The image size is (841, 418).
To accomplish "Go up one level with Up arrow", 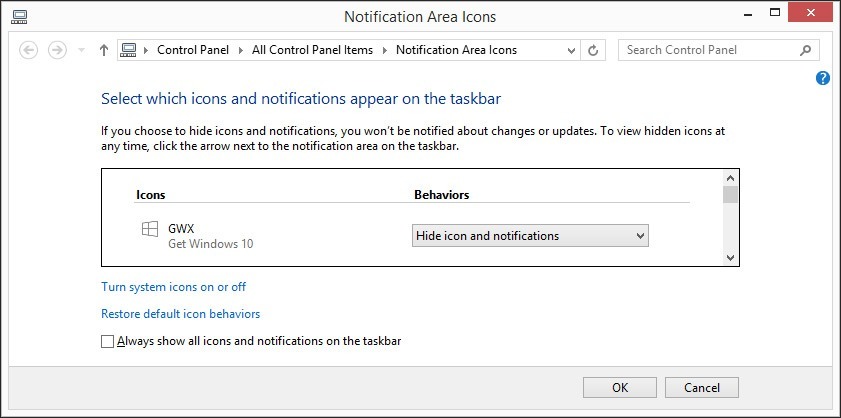I will pyautogui.click(x=104, y=50).
